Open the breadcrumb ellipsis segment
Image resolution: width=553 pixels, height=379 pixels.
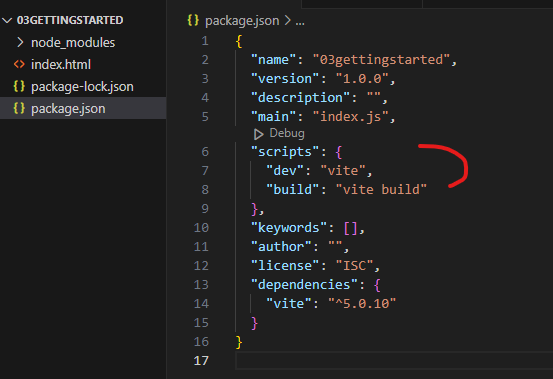[x=300, y=22]
